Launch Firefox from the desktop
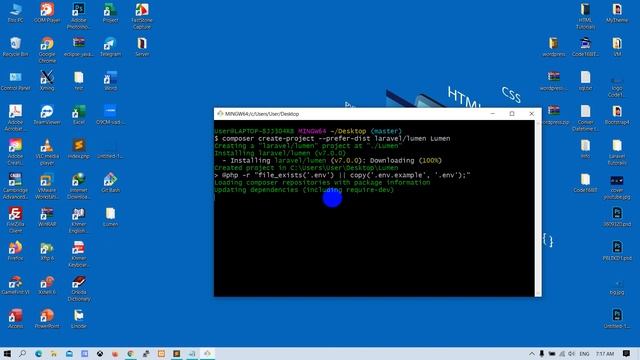This screenshot has height=360, width=640. pos(16,251)
